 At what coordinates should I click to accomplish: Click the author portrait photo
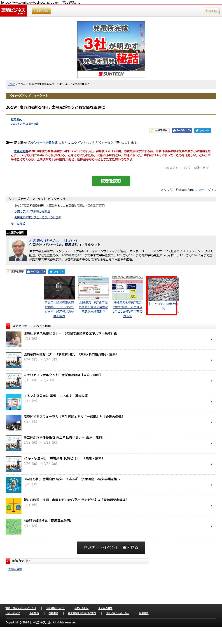tap(18, 250)
